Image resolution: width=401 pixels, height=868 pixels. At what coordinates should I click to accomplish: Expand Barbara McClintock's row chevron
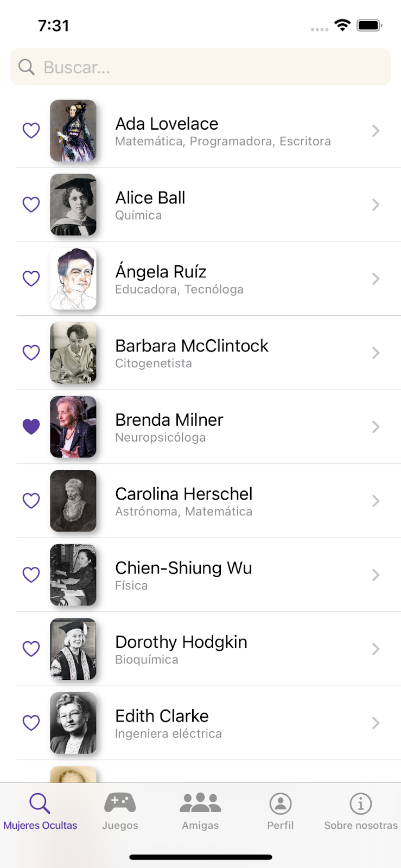(x=375, y=353)
